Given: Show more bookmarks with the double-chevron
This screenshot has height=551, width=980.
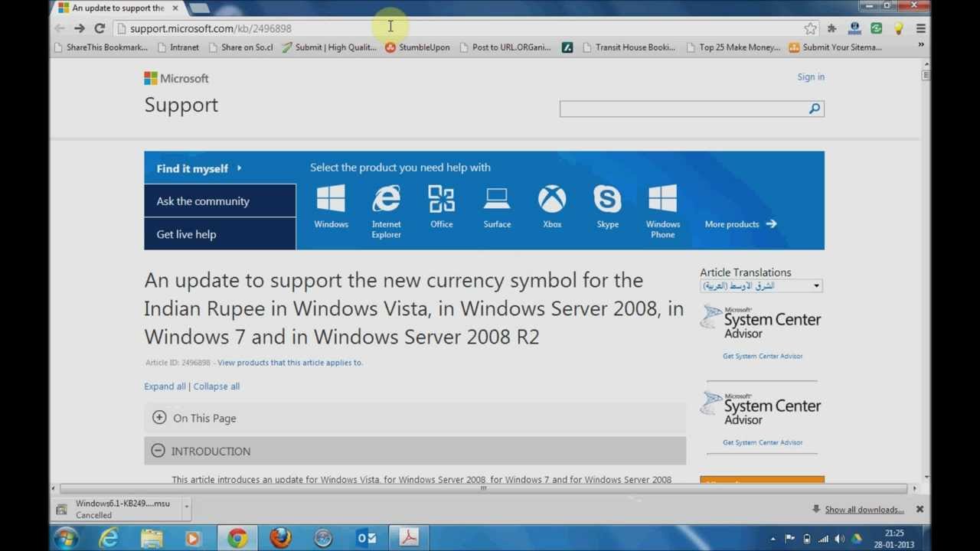Looking at the screenshot, I should point(921,46).
